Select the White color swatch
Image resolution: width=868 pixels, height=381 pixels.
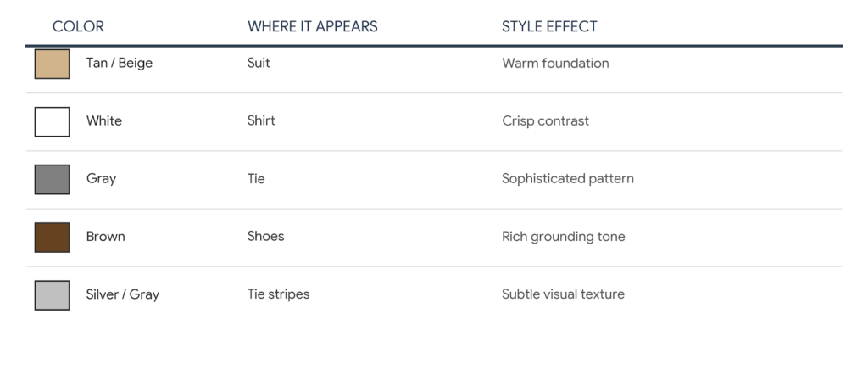click(52, 122)
